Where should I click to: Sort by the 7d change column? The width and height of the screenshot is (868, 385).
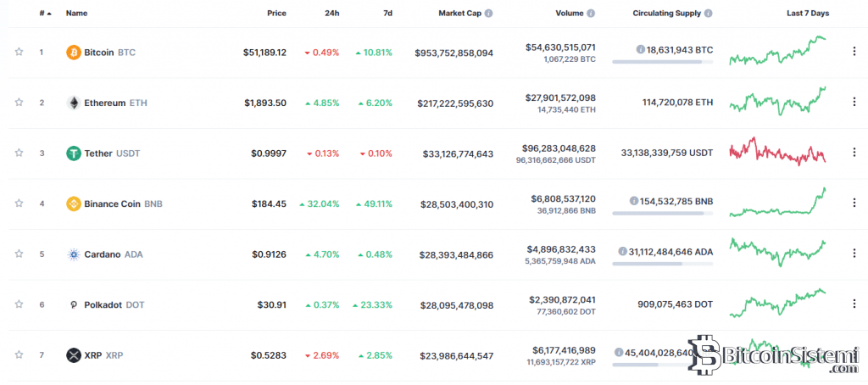point(387,14)
